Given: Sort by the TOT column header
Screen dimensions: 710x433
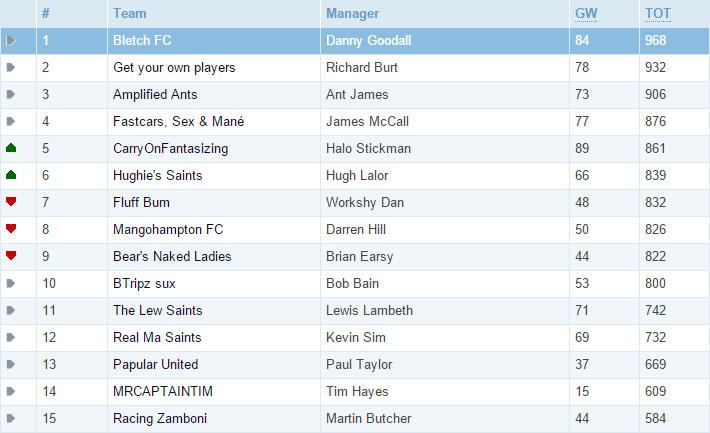Looking at the screenshot, I should (x=657, y=14).
